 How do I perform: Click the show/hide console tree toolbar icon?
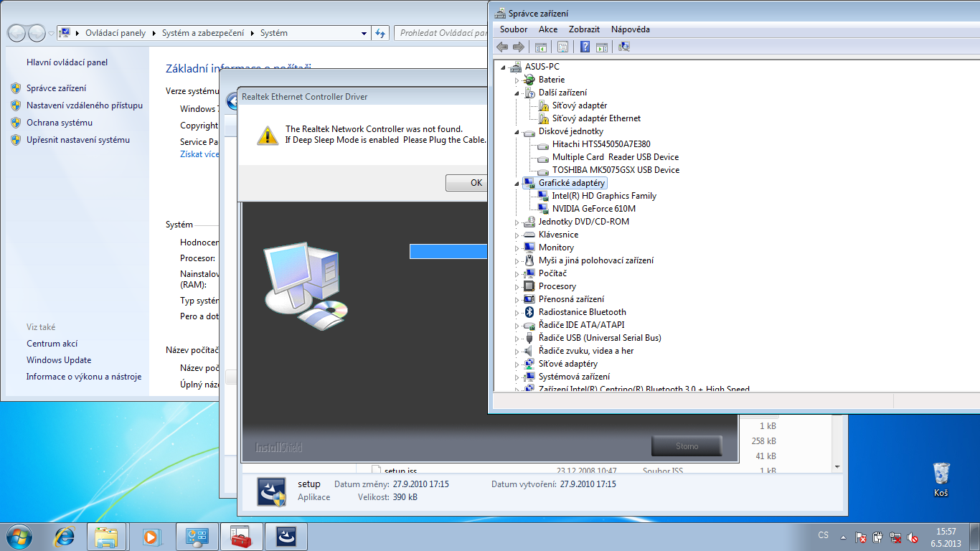click(x=541, y=47)
